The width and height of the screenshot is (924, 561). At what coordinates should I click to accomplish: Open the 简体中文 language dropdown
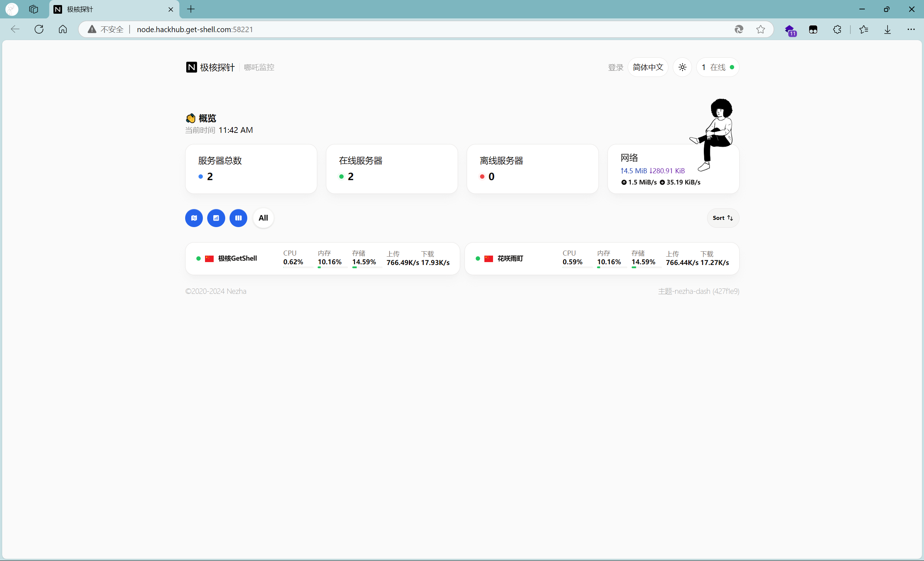tap(648, 67)
